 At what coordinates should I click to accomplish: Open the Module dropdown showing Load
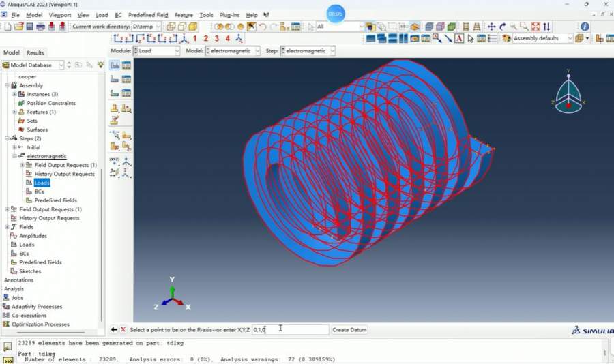point(156,51)
